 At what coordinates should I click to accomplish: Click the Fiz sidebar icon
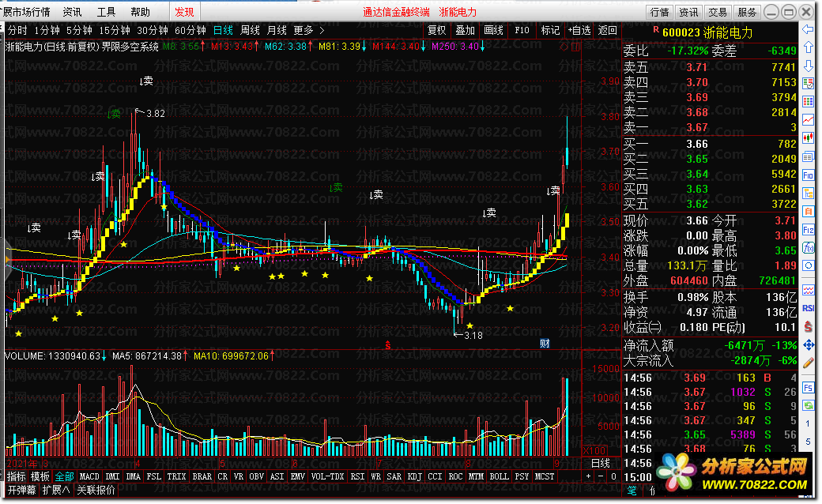tap(808, 230)
